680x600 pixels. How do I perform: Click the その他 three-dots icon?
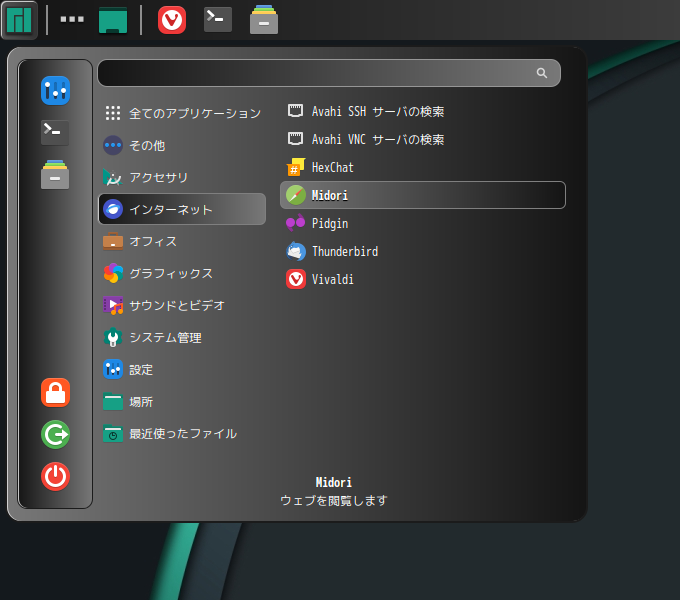[x=113, y=145]
